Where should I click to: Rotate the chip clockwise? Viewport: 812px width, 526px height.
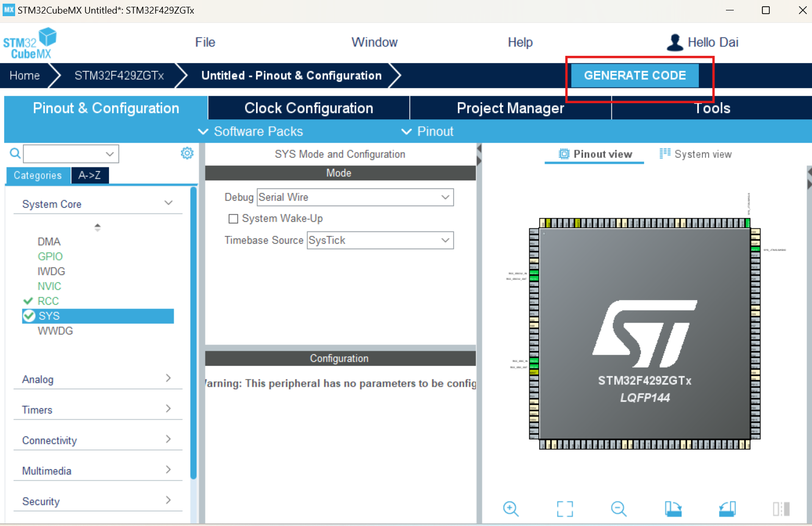[673, 509]
